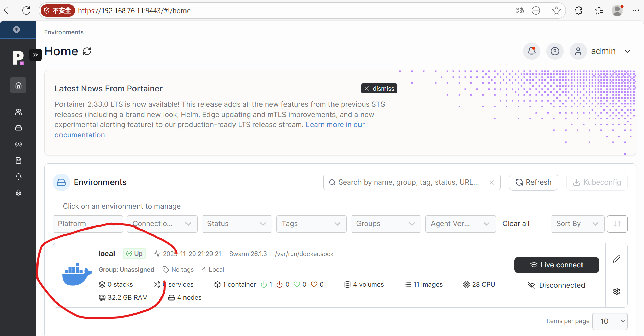The image size is (644, 336).
Task: Open browser extensions puzzle icon
Action: coord(578,10)
